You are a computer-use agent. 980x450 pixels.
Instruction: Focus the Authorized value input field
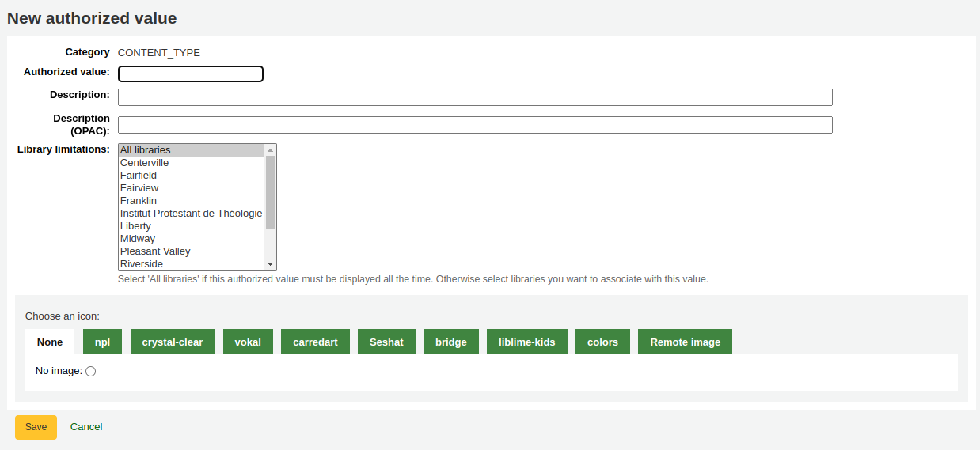[191, 74]
